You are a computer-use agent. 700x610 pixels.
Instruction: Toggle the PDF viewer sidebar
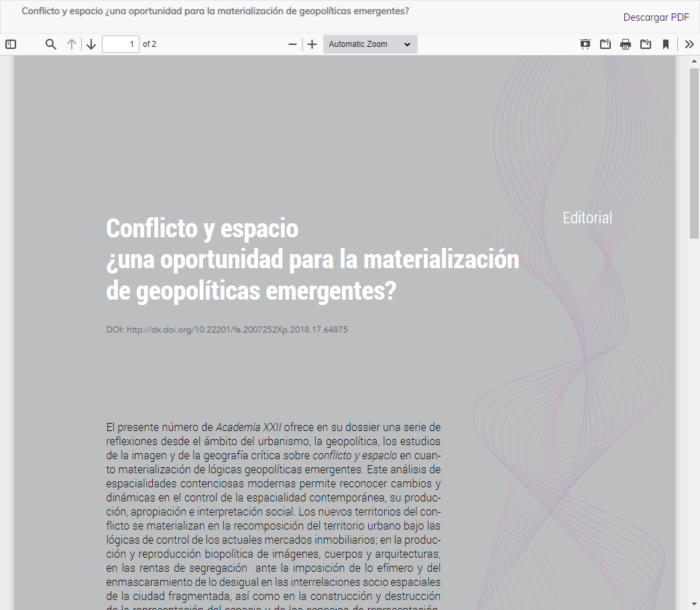[x=11, y=44]
